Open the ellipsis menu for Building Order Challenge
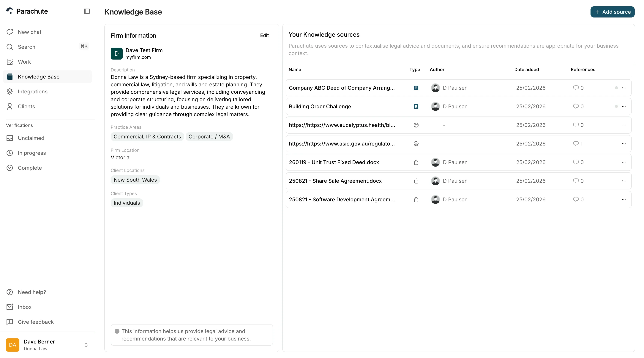This screenshot has width=644, height=358. click(624, 106)
